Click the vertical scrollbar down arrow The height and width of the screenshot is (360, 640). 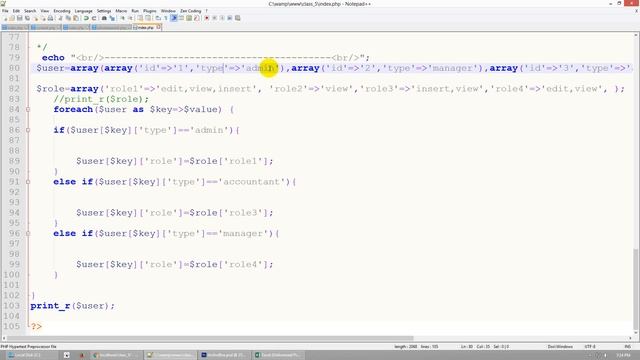636,333
